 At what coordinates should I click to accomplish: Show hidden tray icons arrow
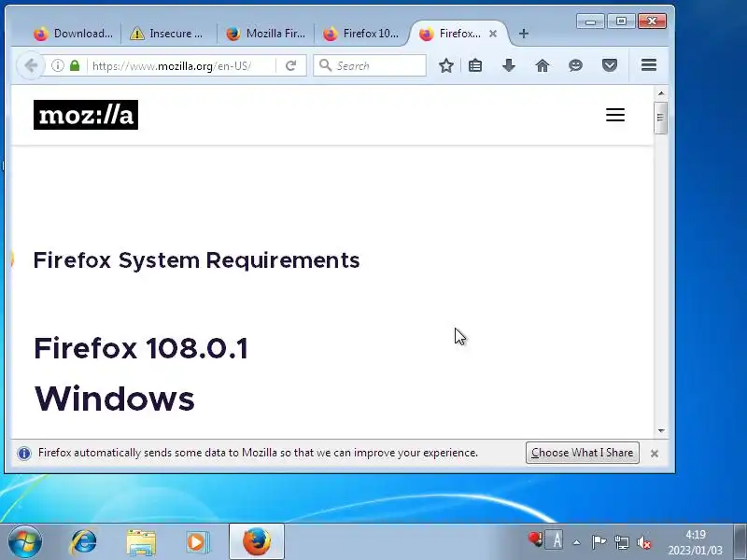point(577,542)
